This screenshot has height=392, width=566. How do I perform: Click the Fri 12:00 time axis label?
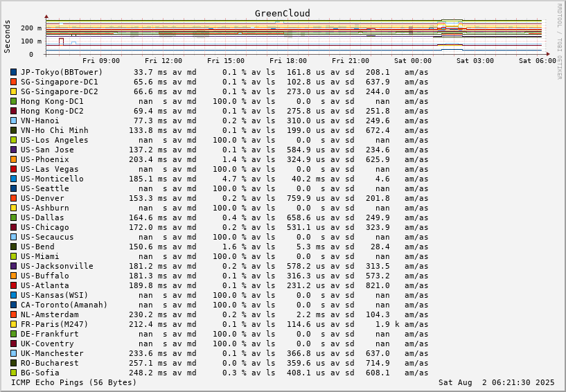click(163, 61)
